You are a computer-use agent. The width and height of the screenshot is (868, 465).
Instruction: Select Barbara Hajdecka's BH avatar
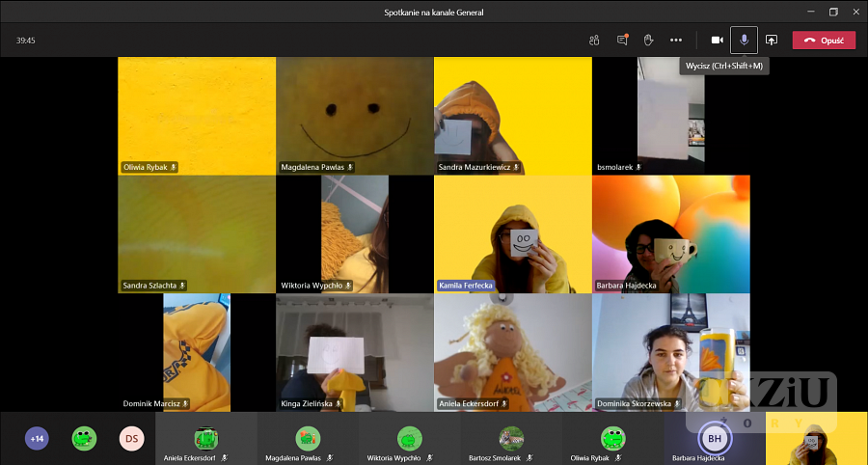(715, 439)
